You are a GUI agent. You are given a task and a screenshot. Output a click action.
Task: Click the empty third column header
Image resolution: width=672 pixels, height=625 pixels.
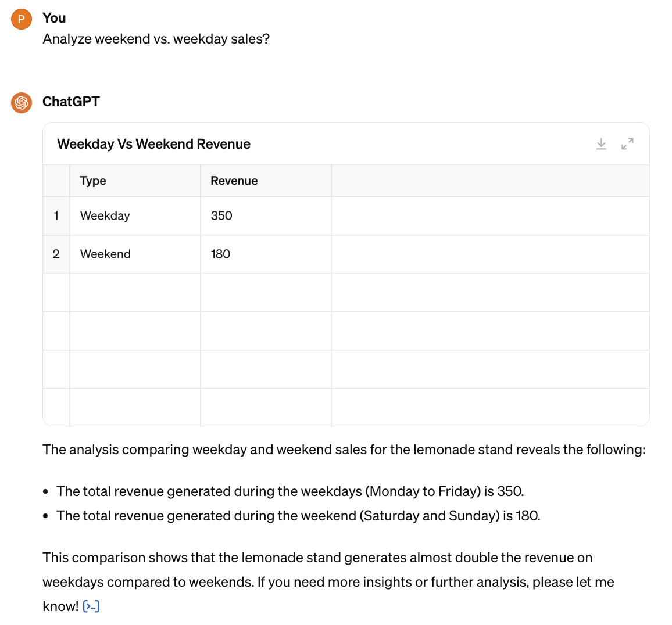(490, 181)
